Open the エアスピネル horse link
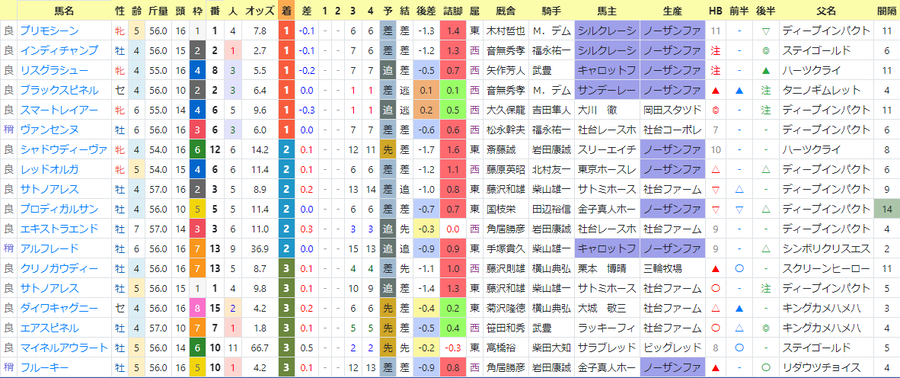The image size is (900, 378). 49,328
